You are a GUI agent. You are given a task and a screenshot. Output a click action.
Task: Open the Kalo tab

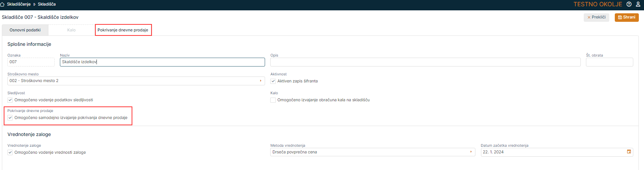[x=71, y=30]
